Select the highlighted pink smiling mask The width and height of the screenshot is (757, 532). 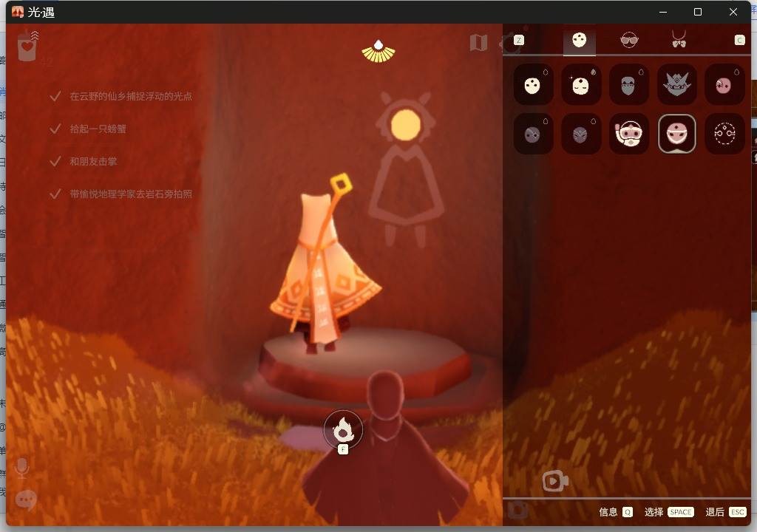677,134
